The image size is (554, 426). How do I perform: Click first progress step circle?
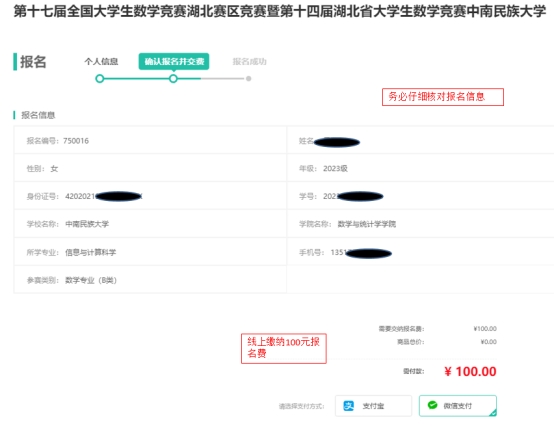[x=100, y=78]
